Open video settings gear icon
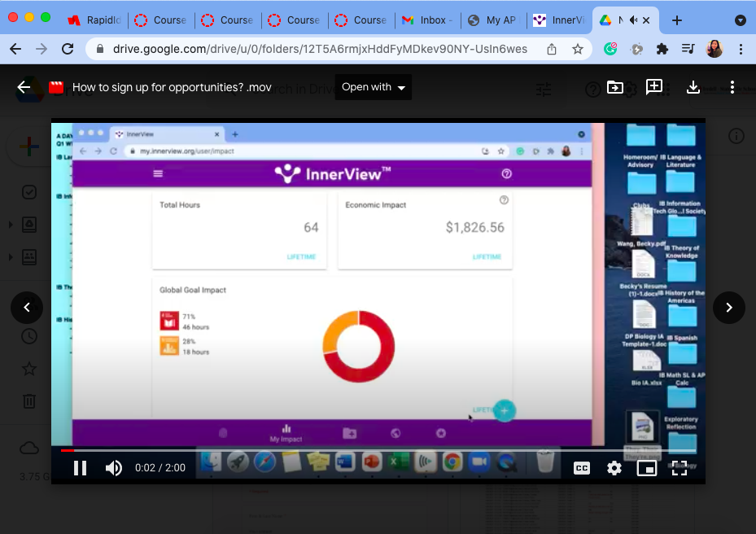Image resolution: width=756 pixels, height=534 pixels. (x=614, y=468)
